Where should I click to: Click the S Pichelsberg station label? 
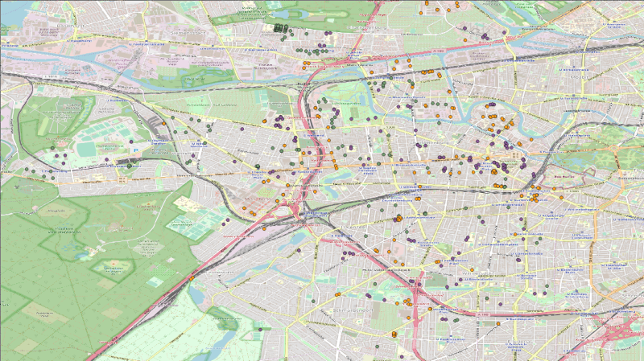point(53,171)
